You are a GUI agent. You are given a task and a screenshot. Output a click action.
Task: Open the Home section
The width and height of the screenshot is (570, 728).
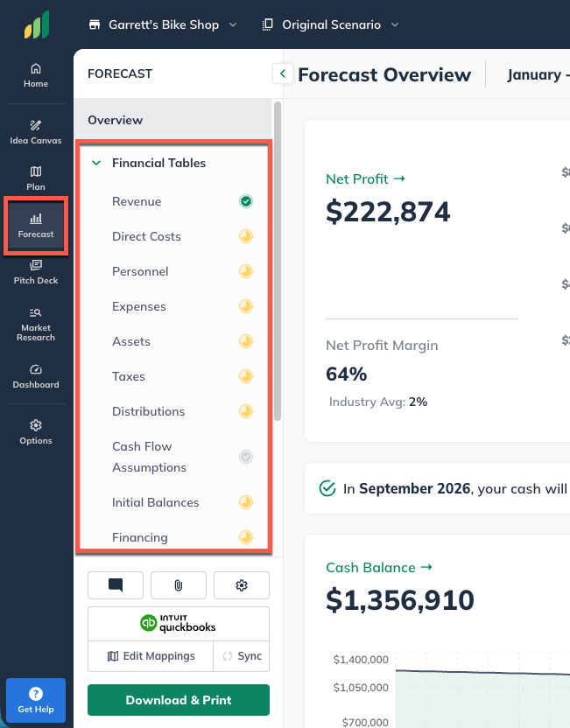(36, 75)
